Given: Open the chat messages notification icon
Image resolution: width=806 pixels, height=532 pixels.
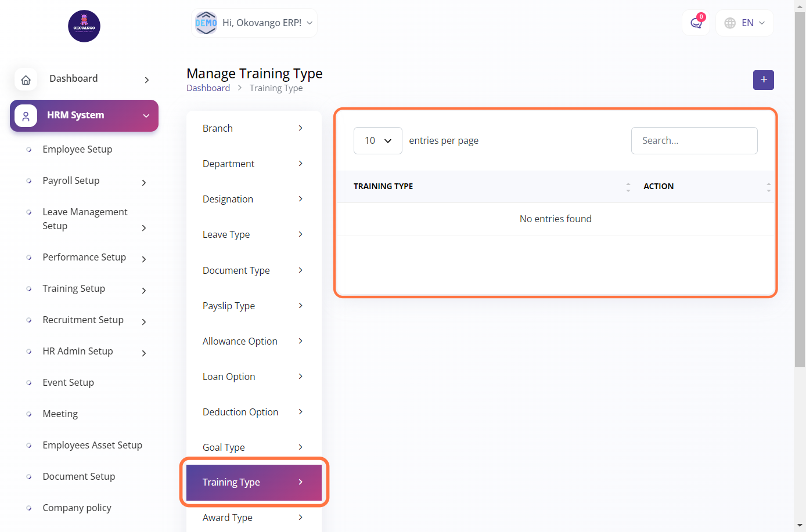Looking at the screenshot, I should coord(696,23).
